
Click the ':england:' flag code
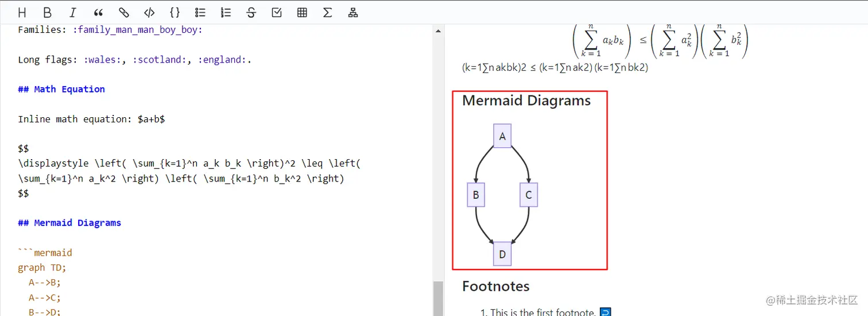(x=223, y=60)
